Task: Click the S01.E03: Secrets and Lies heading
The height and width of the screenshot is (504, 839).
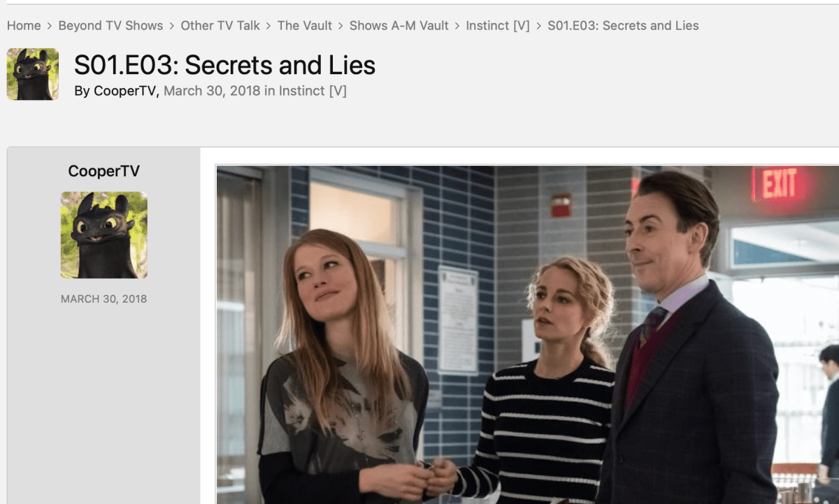Action: 225,65
